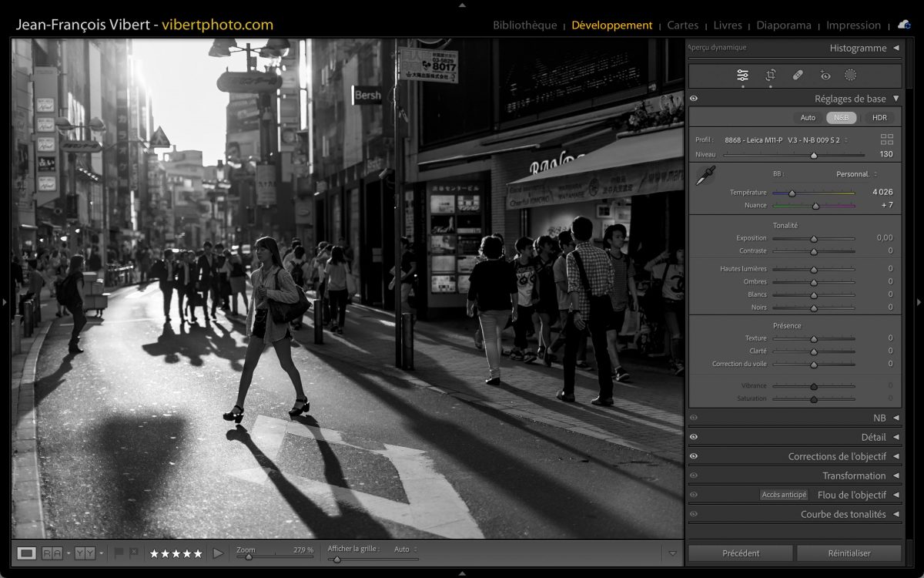Open the profile browser grid icon
The image size is (924, 578).
tap(887, 139)
